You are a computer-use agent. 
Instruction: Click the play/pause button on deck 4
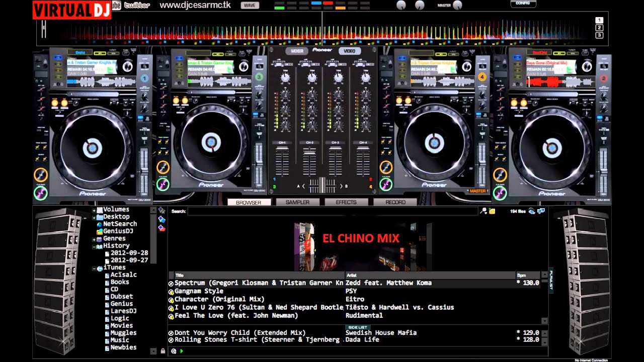[386, 185]
